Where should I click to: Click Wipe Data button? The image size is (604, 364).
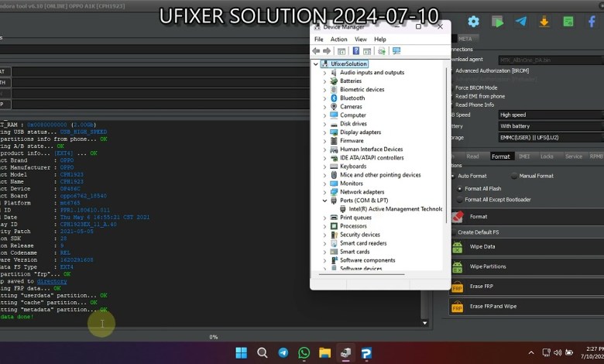click(x=527, y=247)
